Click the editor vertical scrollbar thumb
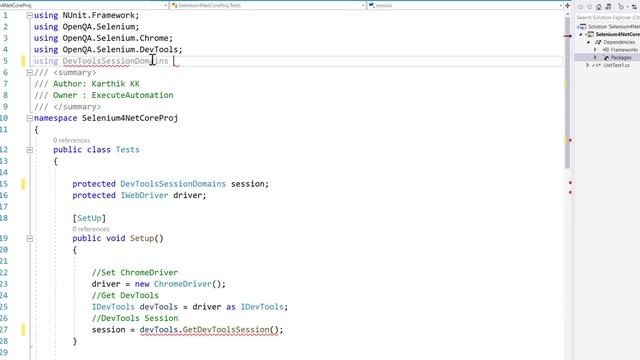 tap(567, 94)
